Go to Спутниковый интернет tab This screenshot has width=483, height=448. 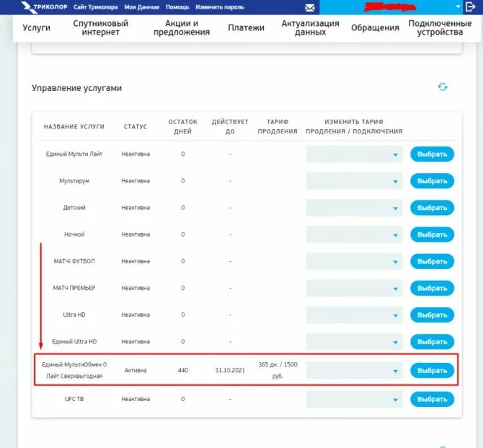point(100,27)
